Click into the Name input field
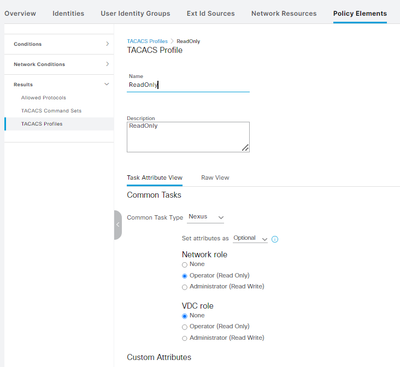Screen dimensions: 400x367 pos(188,85)
